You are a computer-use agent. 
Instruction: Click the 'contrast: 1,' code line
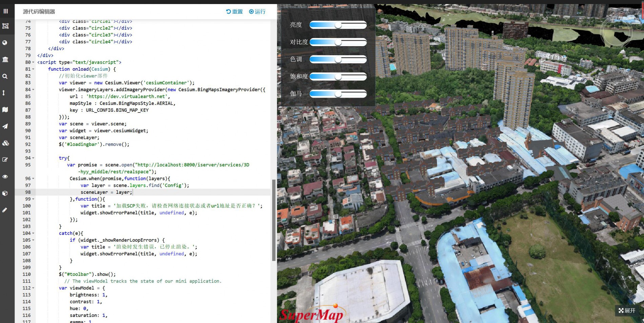coord(86,302)
